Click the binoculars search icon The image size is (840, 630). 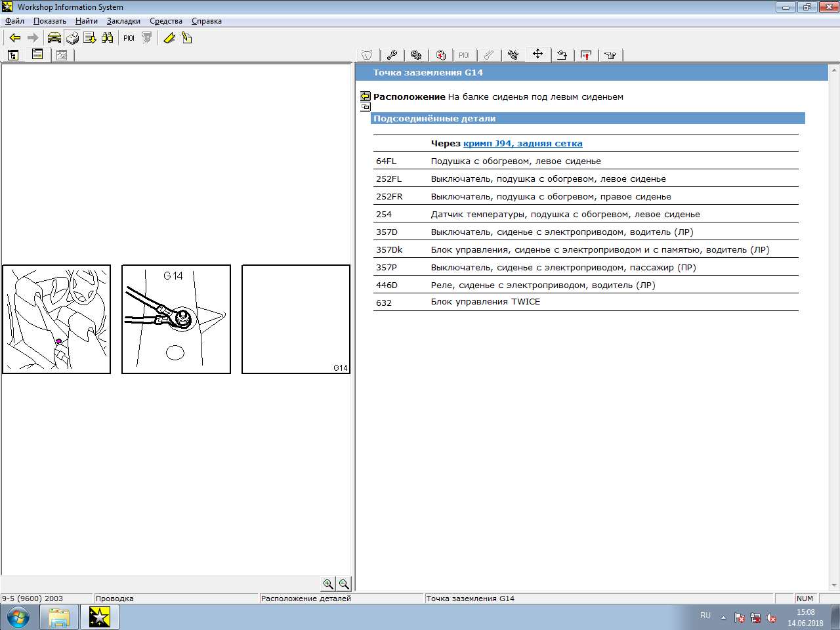107,38
